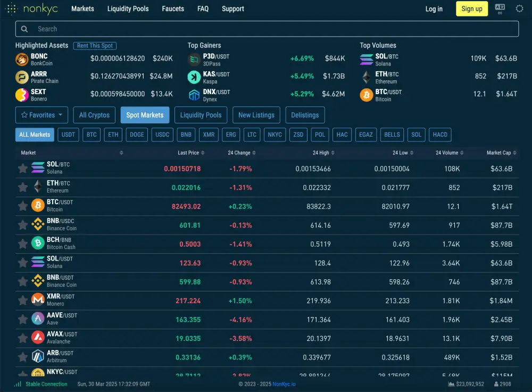532x392 pixels.
Task: Switch to Liquidity Pools tab below assets
Action: tap(201, 115)
